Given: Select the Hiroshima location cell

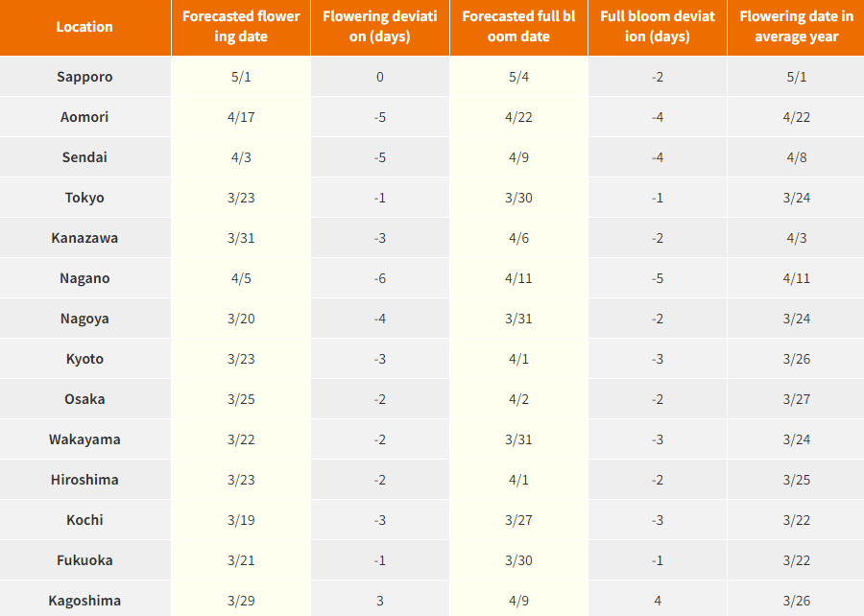Looking at the screenshot, I should (84, 480).
